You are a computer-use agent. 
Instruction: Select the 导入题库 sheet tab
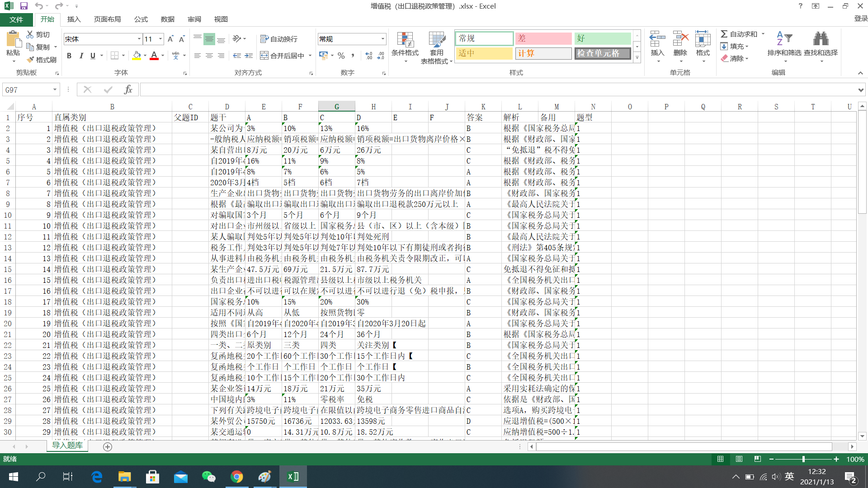tap(67, 446)
